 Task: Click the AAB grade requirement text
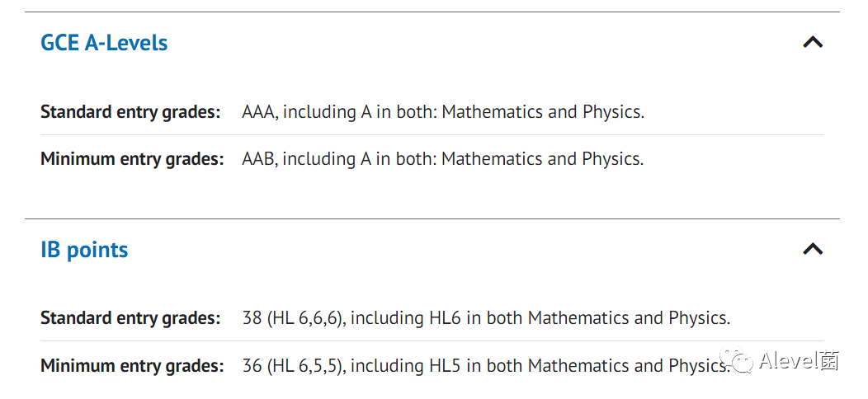coord(260,159)
